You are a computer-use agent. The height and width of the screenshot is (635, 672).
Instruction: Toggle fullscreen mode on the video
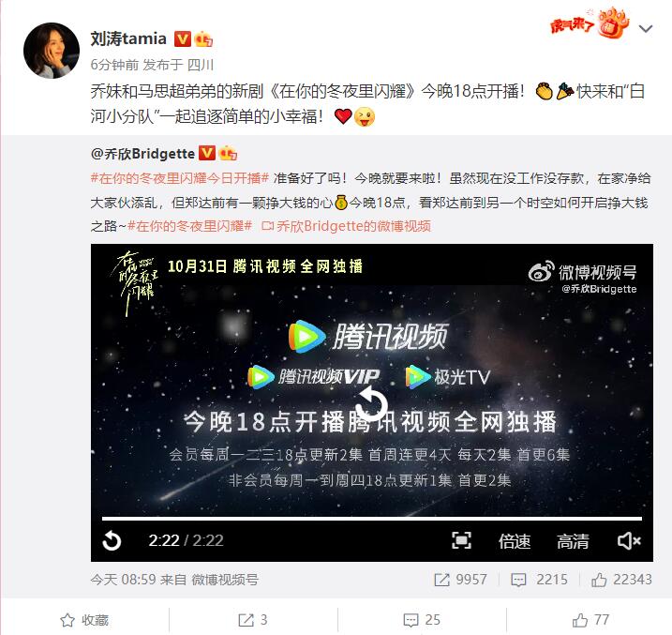(x=461, y=540)
